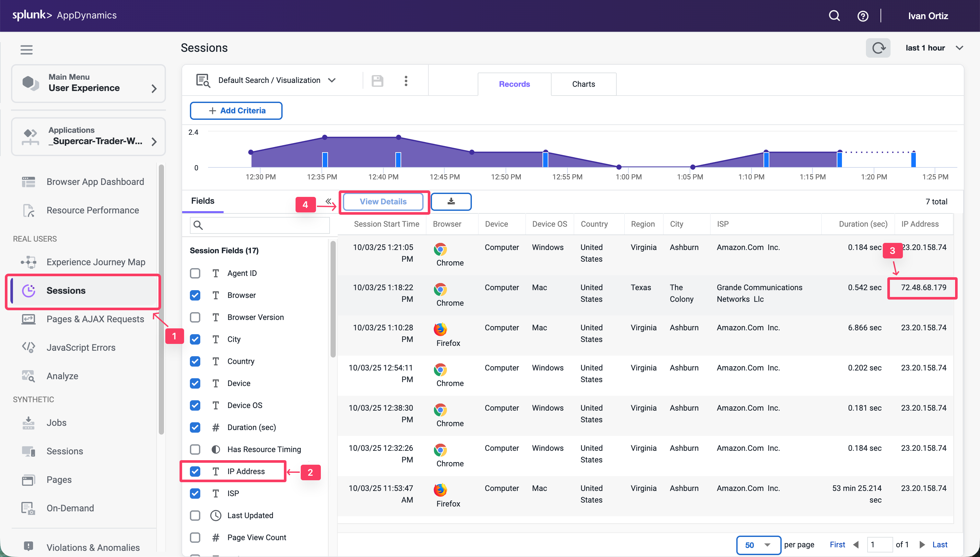This screenshot has width=980, height=557.
Task: Switch to the Charts tab
Action: click(583, 84)
